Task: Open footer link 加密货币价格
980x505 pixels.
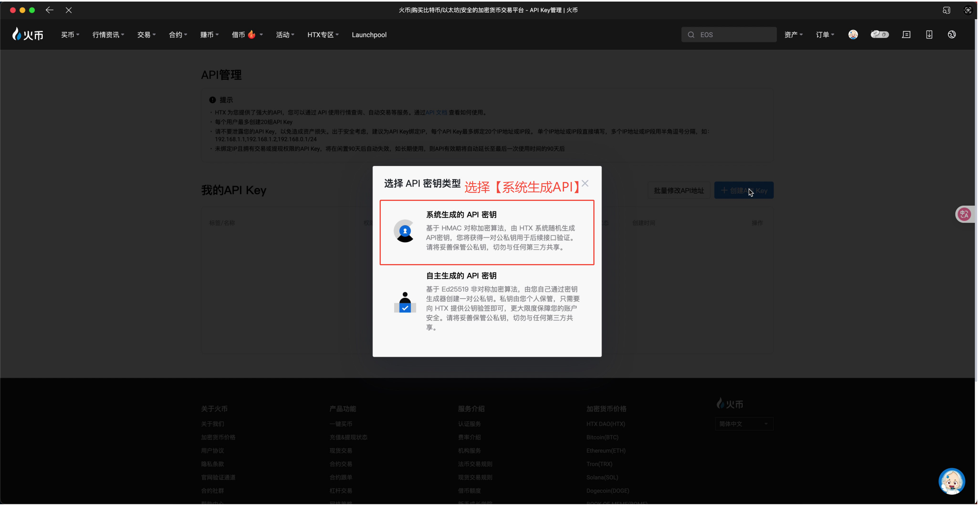Action: [218, 437]
